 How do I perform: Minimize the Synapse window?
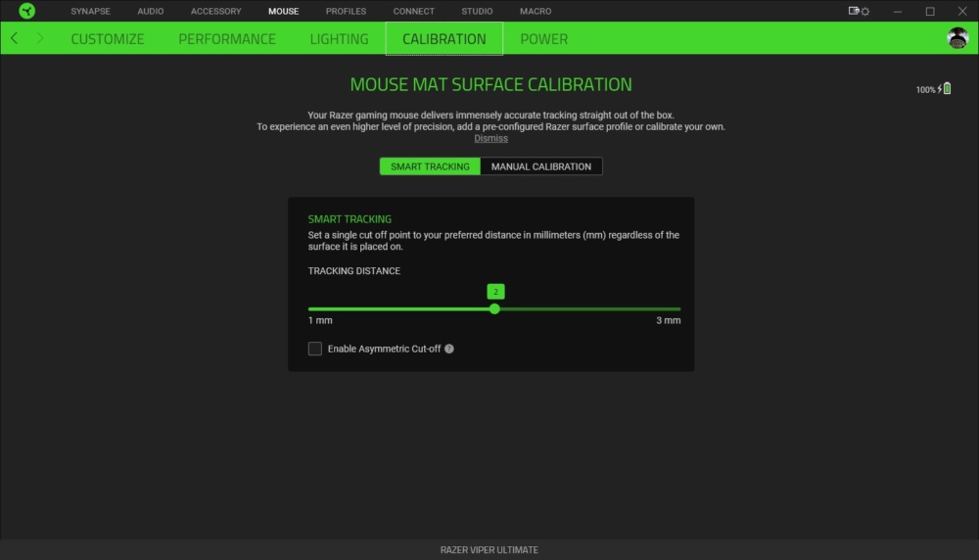[x=897, y=11]
